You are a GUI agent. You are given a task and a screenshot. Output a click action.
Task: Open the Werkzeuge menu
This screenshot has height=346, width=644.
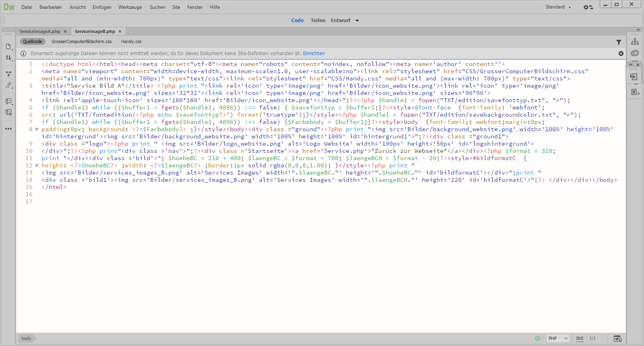click(130, 7)
